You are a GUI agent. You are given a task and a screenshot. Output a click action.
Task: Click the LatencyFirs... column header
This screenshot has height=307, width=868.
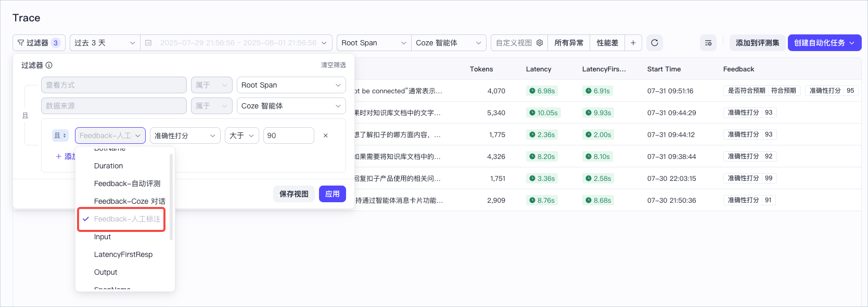[604, 69]
